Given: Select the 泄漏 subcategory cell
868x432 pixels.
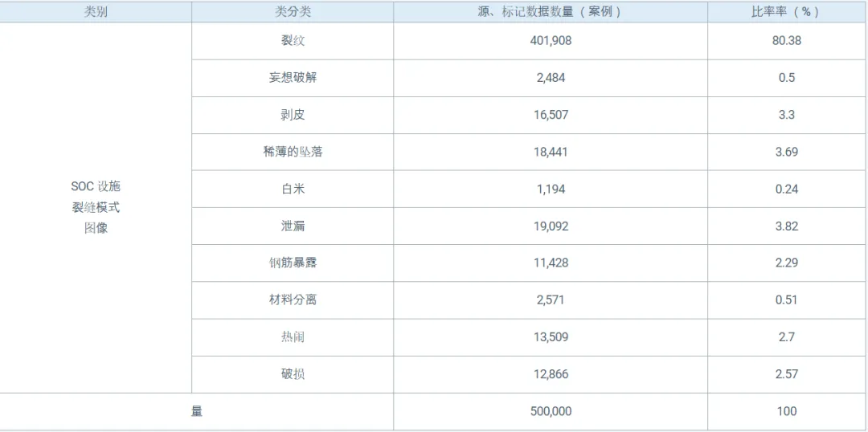Looking at the screenshot, I should 293,226.
